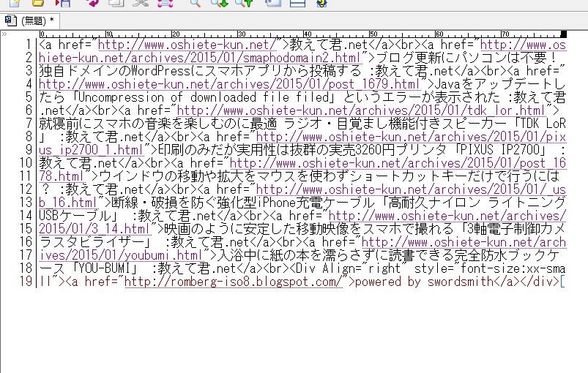Follow the smaphodomain2.html link on line 2

tap(200, 58)
